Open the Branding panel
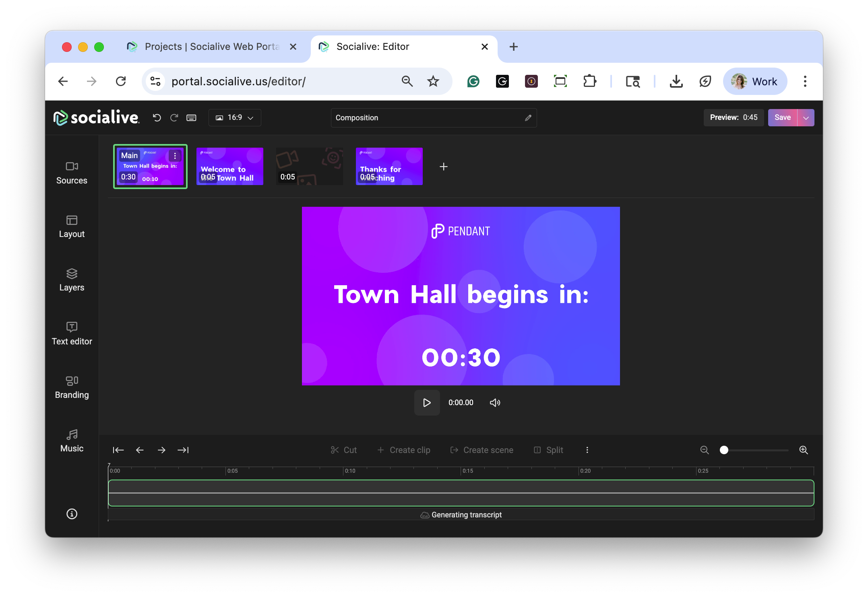 click(x=72, y=387)
